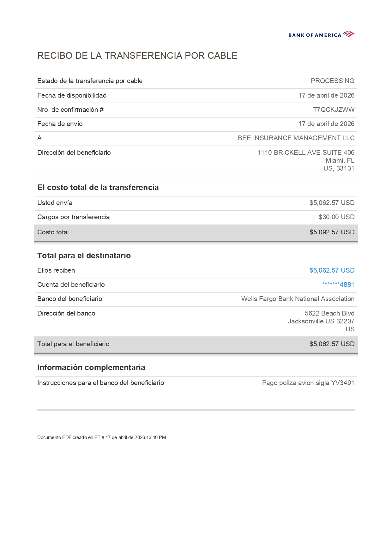Image resolution: width=392 pixels, height=554 pixels.
Task: Click the Wells Fargo Bank National Association text
Action: (298, 299)
